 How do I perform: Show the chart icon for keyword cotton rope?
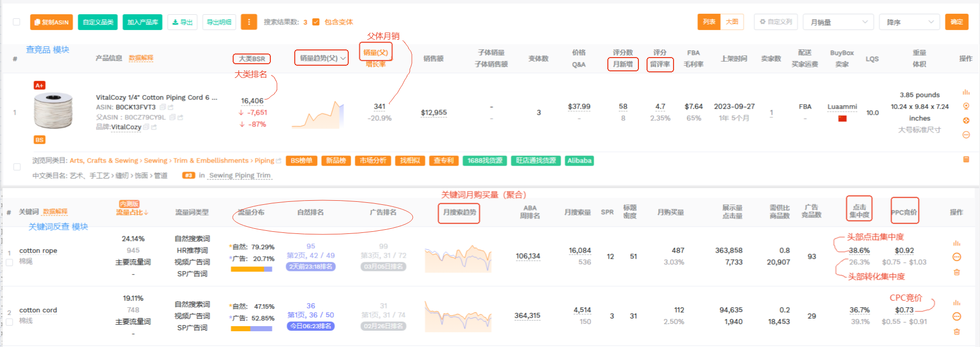957,243
